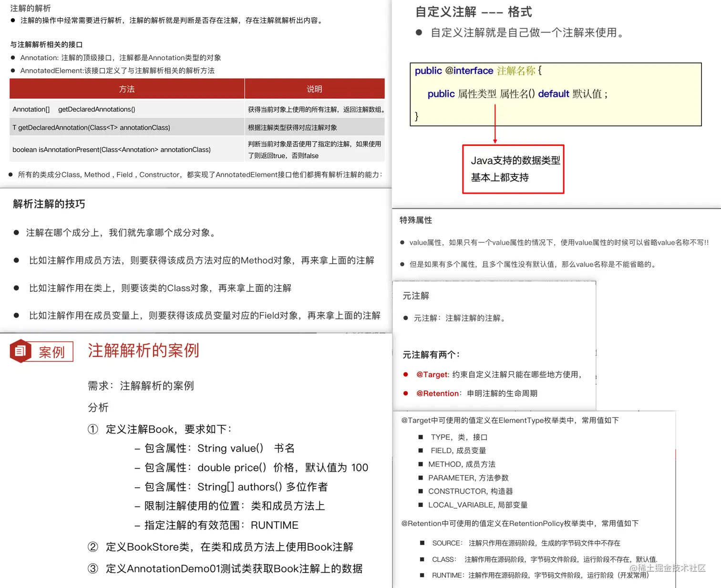Click the ③ 定义AnnotationDemo01测试类 line

click(x=225, y=568)
